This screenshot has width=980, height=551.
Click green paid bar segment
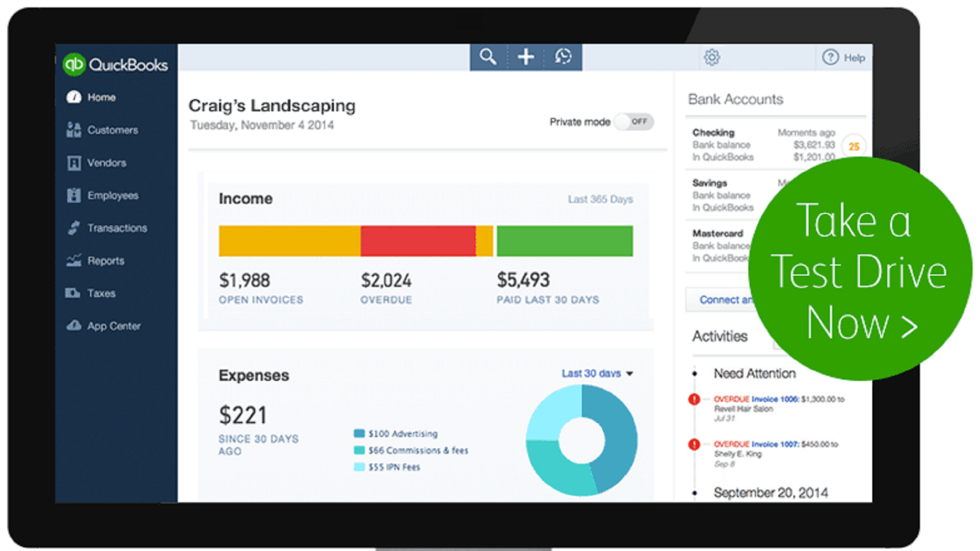point(565,241)
